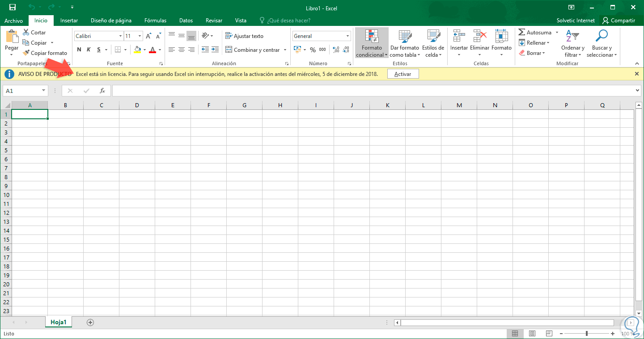Open the Ordenar y filtrar menu

(x=573, y=43)
